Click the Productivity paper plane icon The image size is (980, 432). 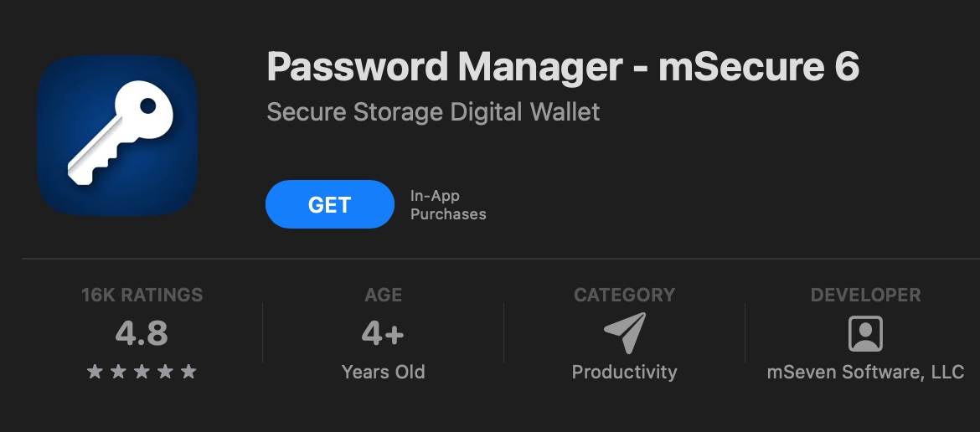(625, 332)
